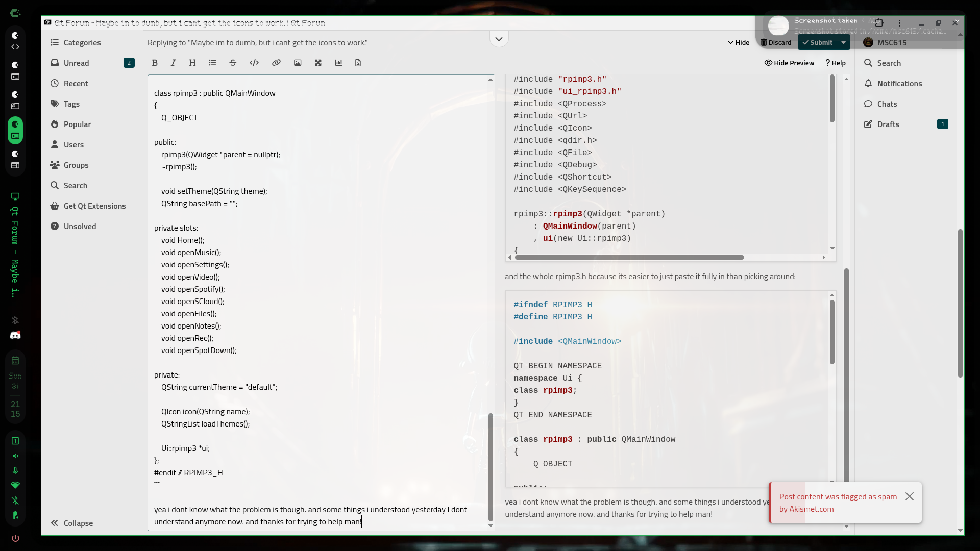Click the down arrow of the editor scrollbar

tap(491, 526)
